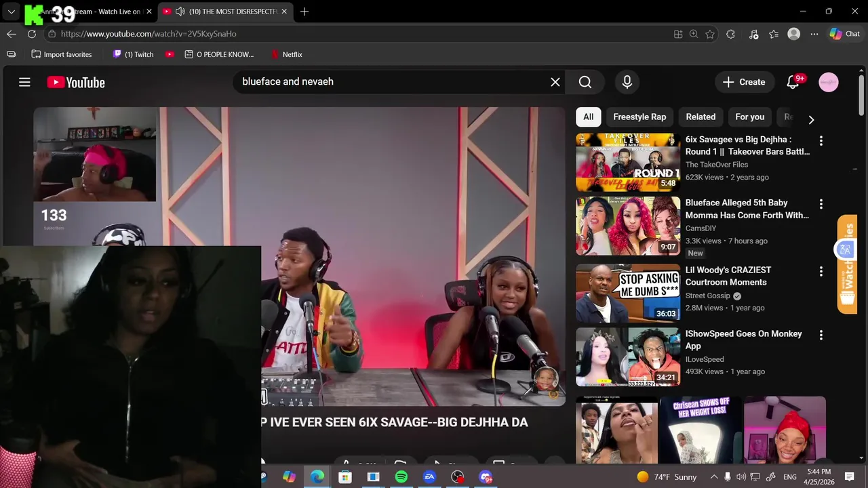The height and width of the screenshot is (488, 868).
Task: Click the address bar URL
Action: (149, 34)
